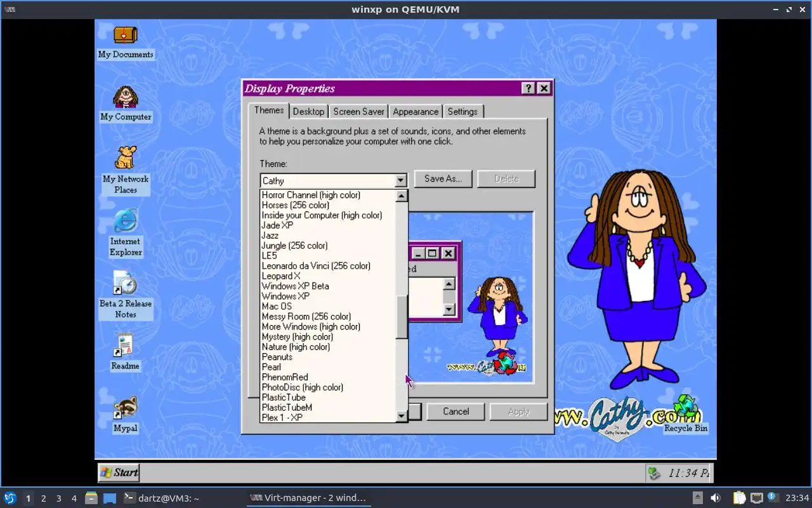The height and width of the screenshot is (508, 812).
Task: Switch to host workspace 4
Action: [74, 498]
